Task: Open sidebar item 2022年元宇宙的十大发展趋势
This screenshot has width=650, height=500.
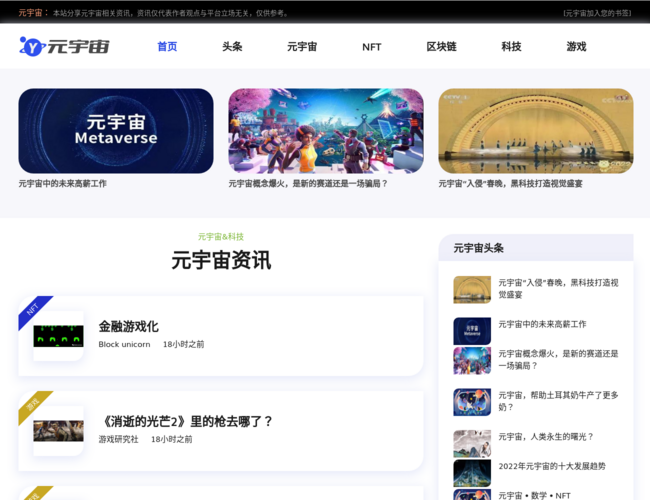Action: (x=551, y=466)
